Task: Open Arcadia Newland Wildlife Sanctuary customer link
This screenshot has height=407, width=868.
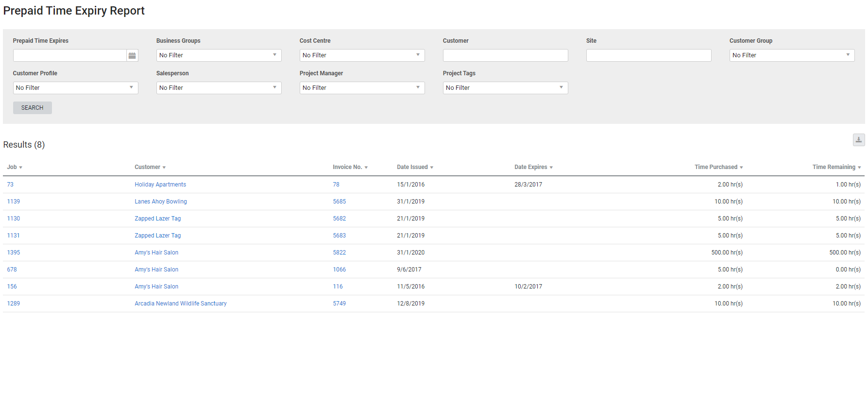Action: coord(181,304)
